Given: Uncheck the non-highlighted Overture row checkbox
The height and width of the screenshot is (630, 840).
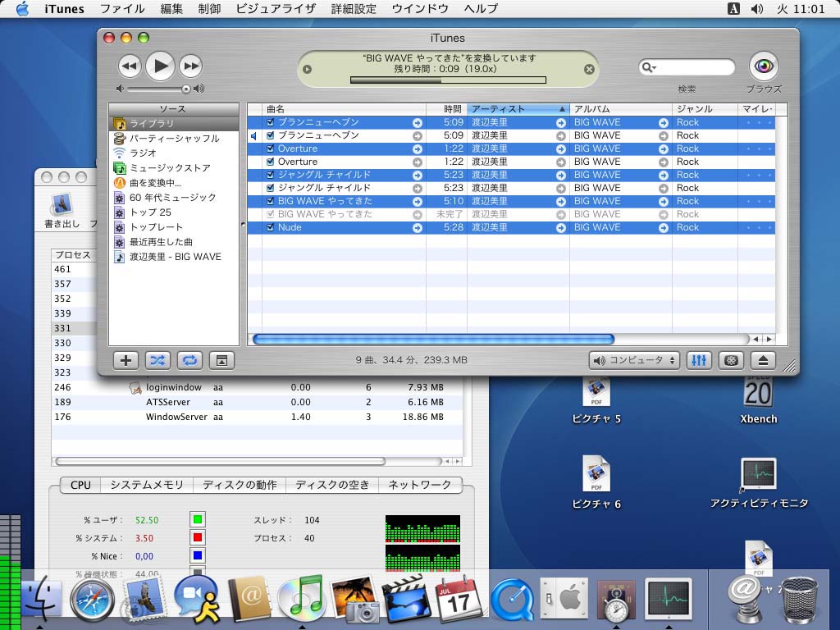Looking at the screenshot, I should pos(271,162).
